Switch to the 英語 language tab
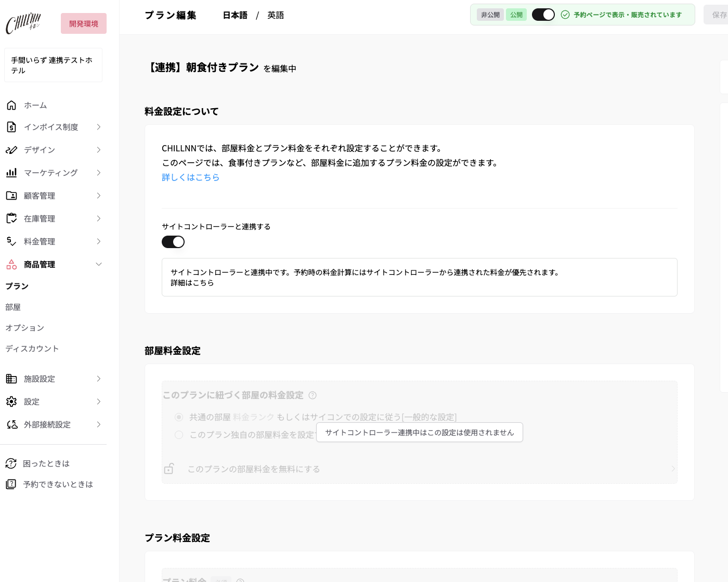Screen dimensions: 728x582 click(x=276, y=15)
